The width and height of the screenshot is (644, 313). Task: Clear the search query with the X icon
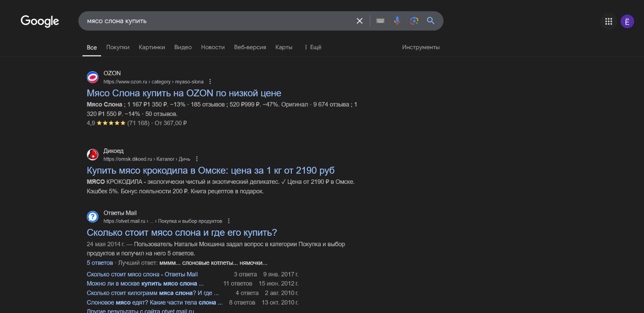point(359,21)
